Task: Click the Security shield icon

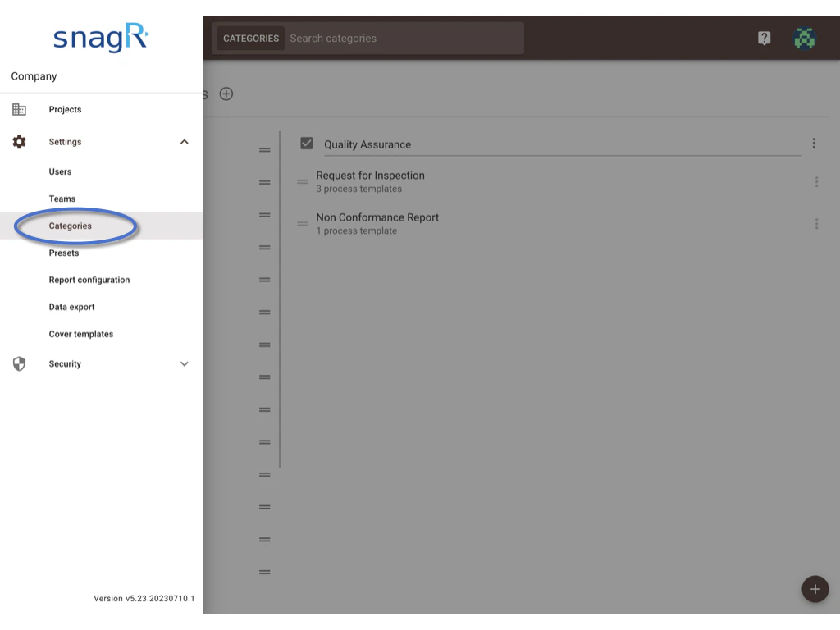Action: [x=19, y=363]
